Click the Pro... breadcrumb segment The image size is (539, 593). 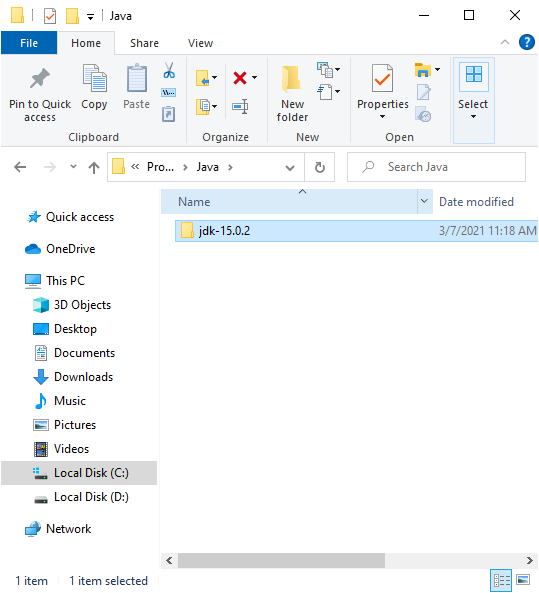click(x=160, y=167)
